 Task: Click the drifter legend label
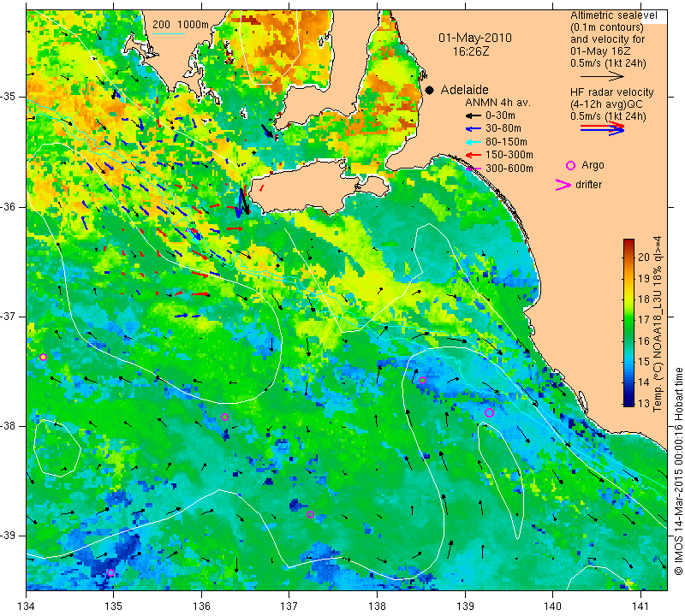pyautogui.click(x=588, y=185)
